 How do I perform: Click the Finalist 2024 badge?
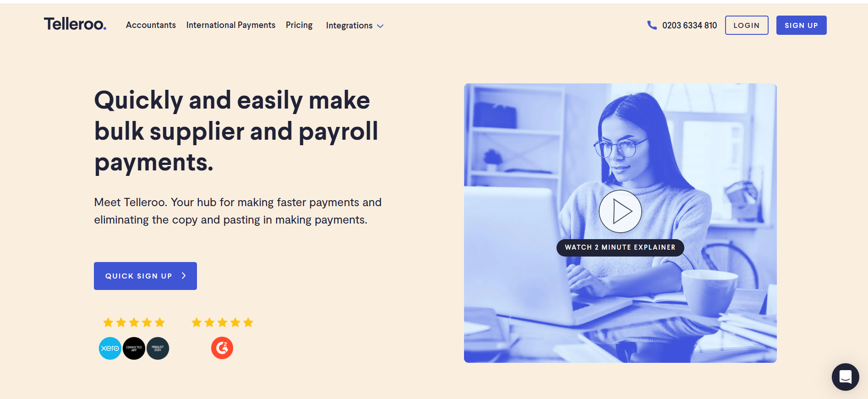click(x=158, y=349)
